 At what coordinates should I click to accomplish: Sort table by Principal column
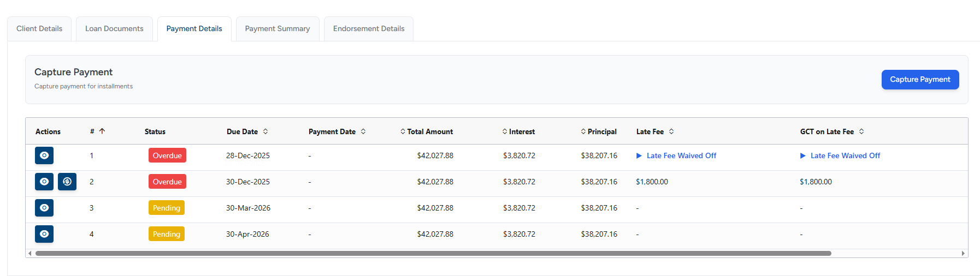click(x=583, y=131)
